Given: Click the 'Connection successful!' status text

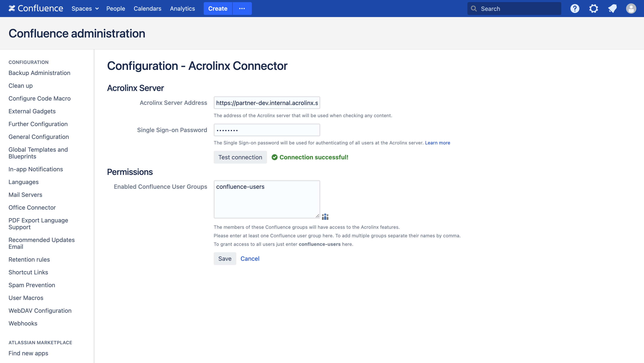Looking at the screenshot, I should [314, 157].
